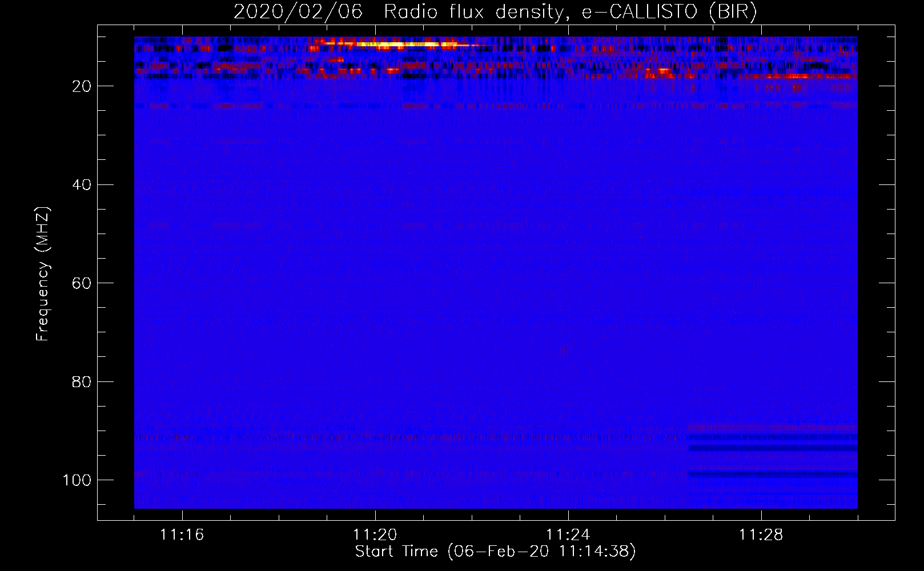Image resolution: width=924 pixels, height=571 pixels.
Task: Click the 11:24 time tick label
Action: [x=568, y=535]
